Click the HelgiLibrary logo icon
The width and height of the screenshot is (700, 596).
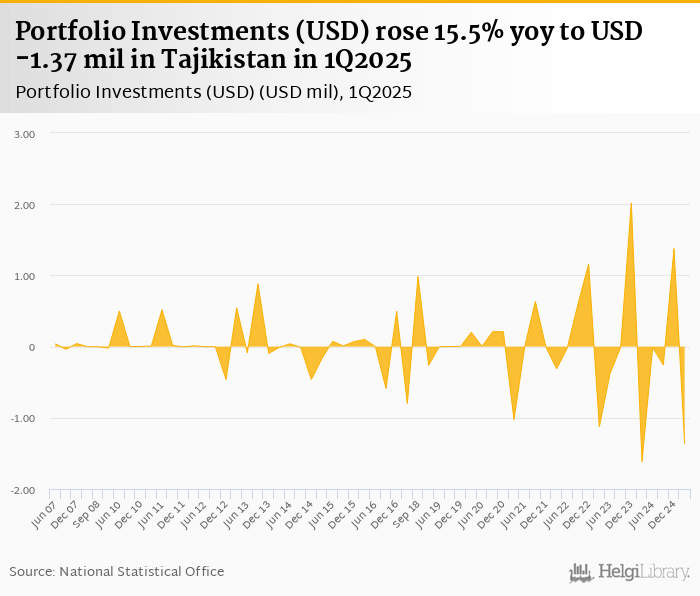581,572
